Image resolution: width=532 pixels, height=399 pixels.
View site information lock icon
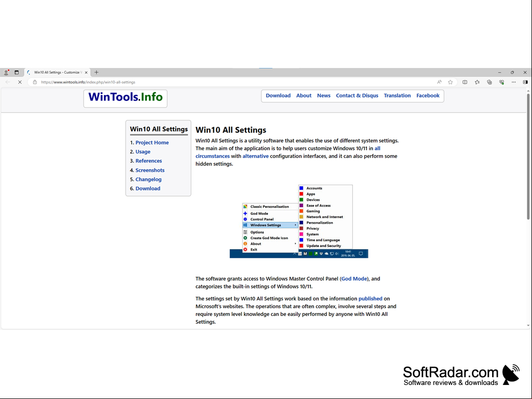pos(35,82)
